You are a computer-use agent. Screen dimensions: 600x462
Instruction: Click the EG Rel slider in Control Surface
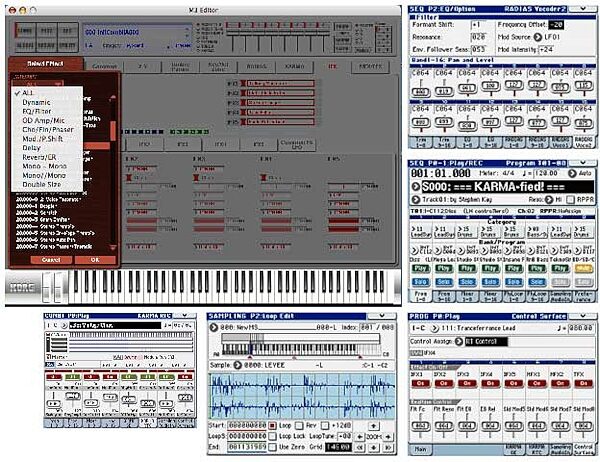coord(490,426)
